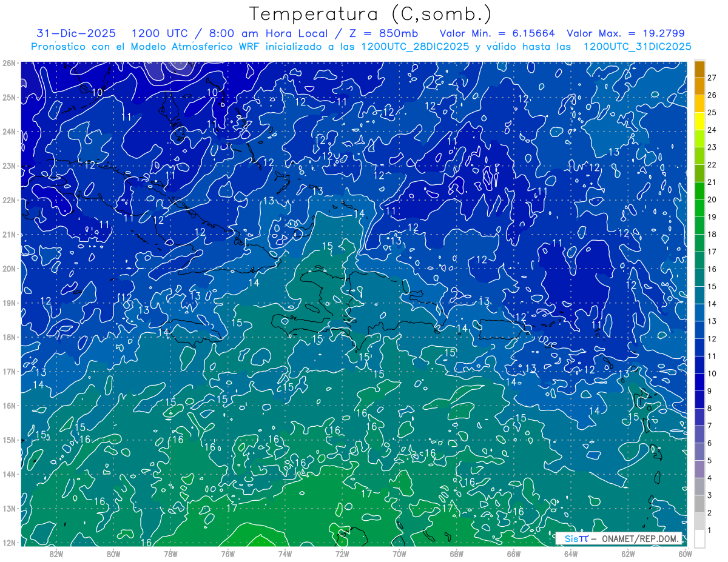This screenshot has width=728, height=562.
Task: Click the "19N" latitude axis label
Action: click(x=8, y=303)
